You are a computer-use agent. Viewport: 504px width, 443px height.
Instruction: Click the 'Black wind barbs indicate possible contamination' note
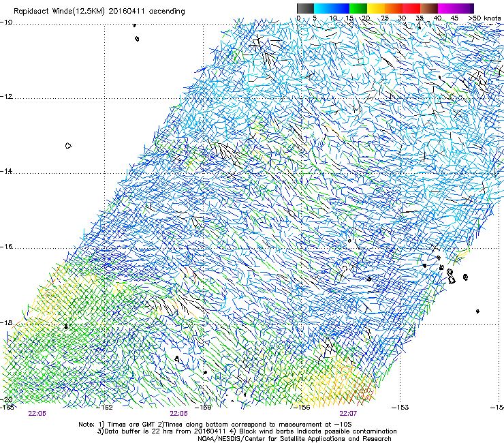pos(318,431)
